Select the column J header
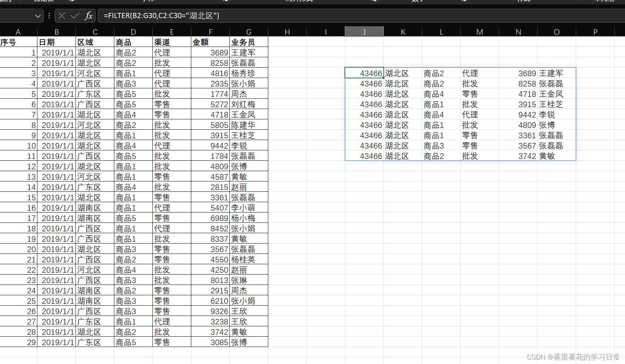625x364 pixels. [364, 32]
